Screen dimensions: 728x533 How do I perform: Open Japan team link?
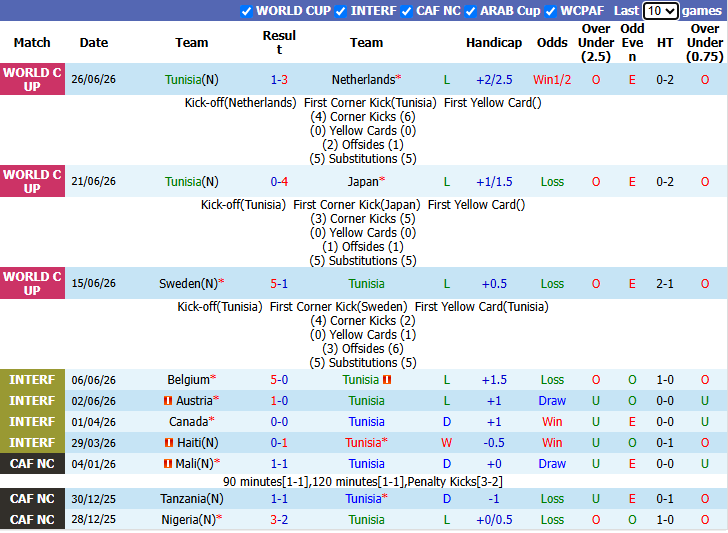(366, 182)
